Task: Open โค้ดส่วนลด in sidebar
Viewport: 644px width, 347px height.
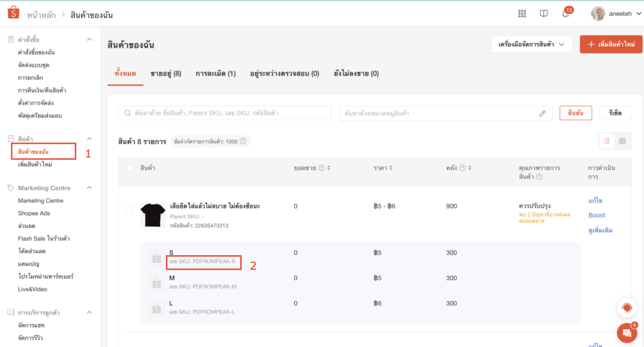Action: [31, 251]
